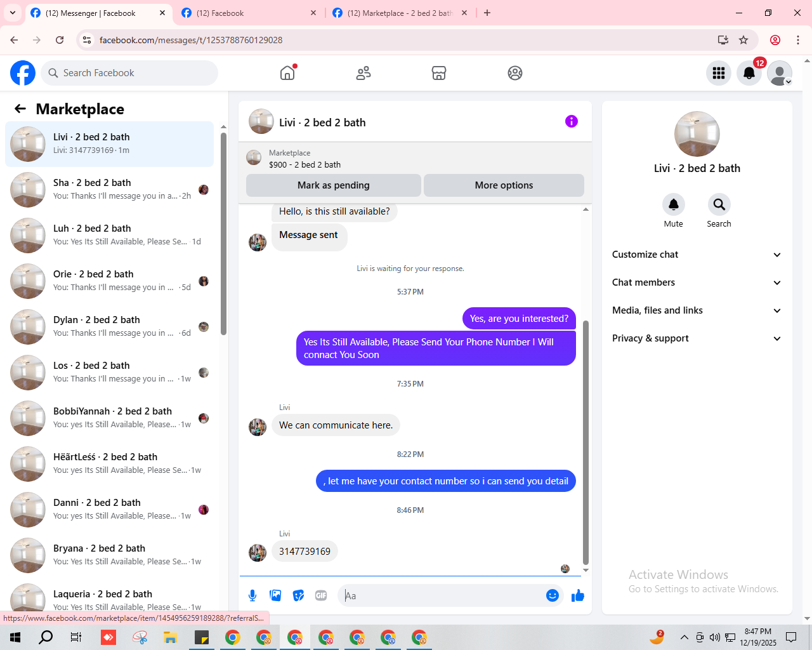This screenshot has height=650, width=812.
Task: Click the Search Facebook field
Action: click(129, 73)
